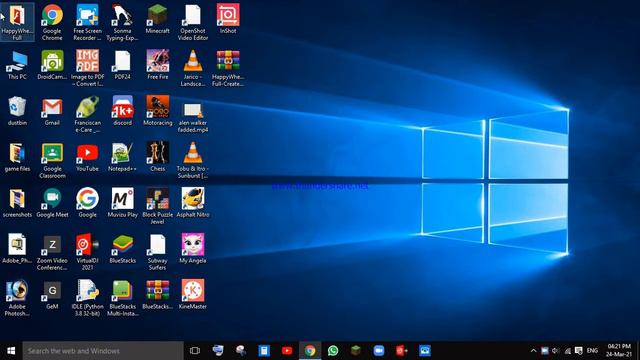
Task: Show hidden system tray icons
Action: coord(533,351)
